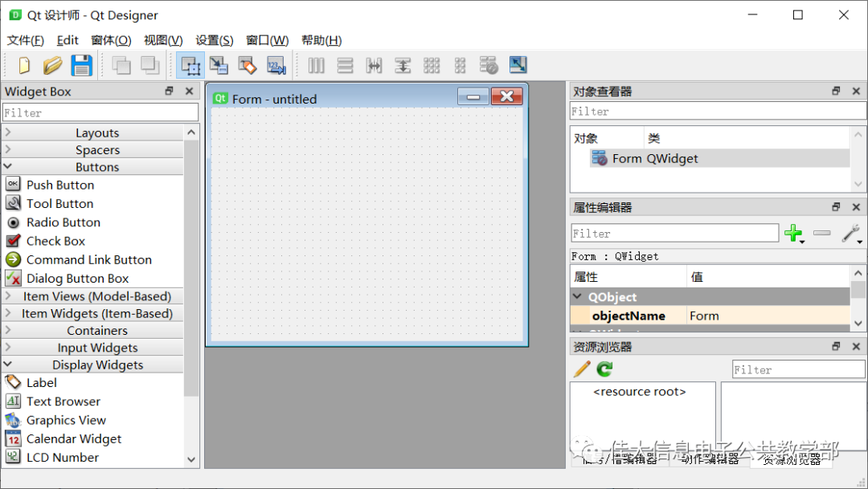
Task: Select the Edit Tab Order mode icon
Action: [x=276, y=66]
